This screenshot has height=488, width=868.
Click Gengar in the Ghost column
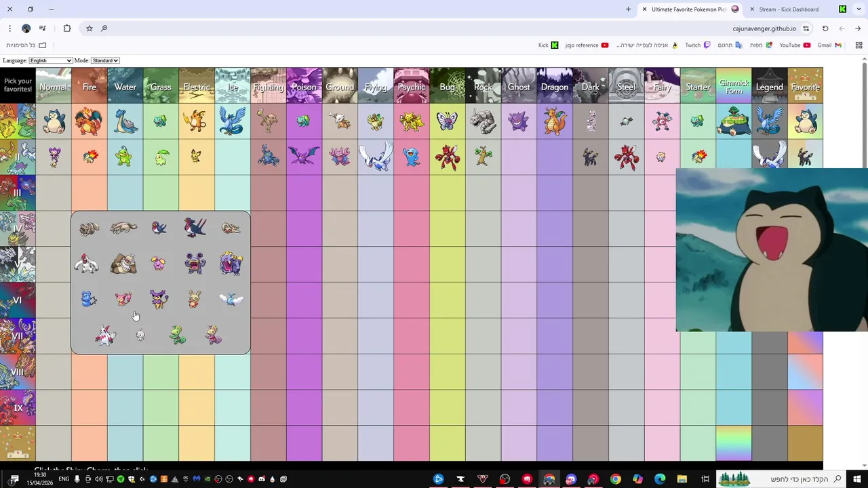click(x=519, y=121)
